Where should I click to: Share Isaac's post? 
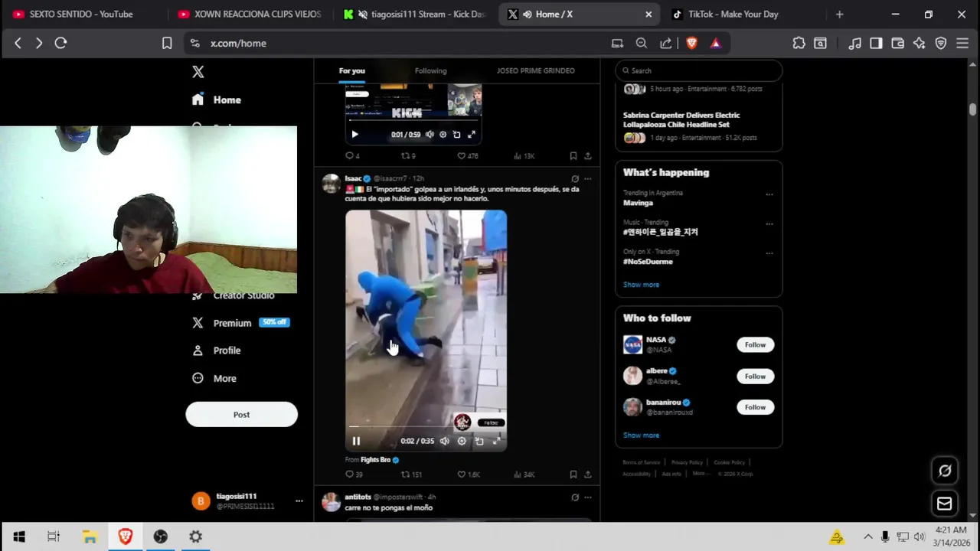point(587,474)
